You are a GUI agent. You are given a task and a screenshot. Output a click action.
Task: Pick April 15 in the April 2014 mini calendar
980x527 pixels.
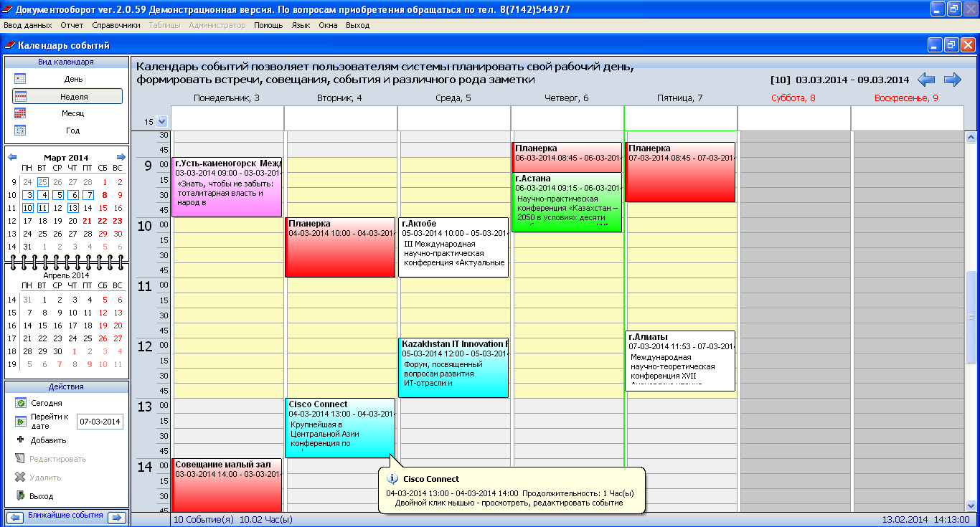tap(42, 326)
